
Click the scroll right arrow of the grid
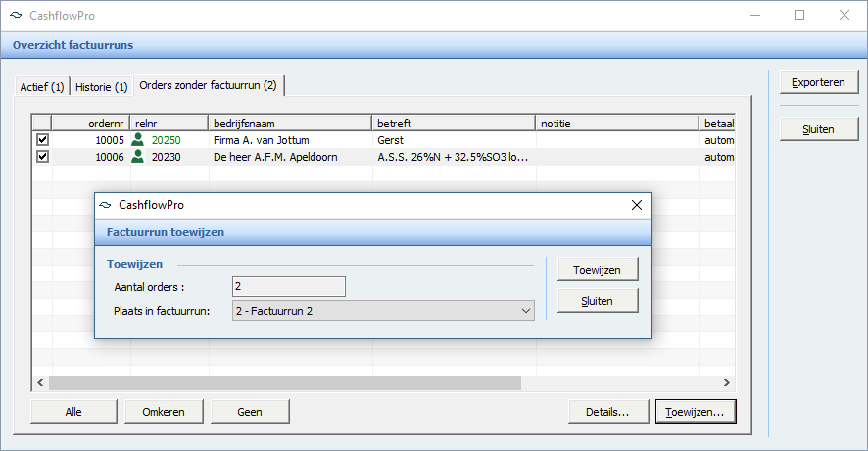pyautogui.click(x=726, y=382)
